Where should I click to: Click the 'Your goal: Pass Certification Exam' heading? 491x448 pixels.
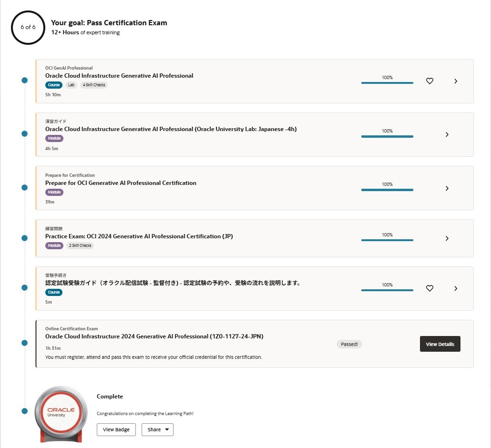coord(109,23)
